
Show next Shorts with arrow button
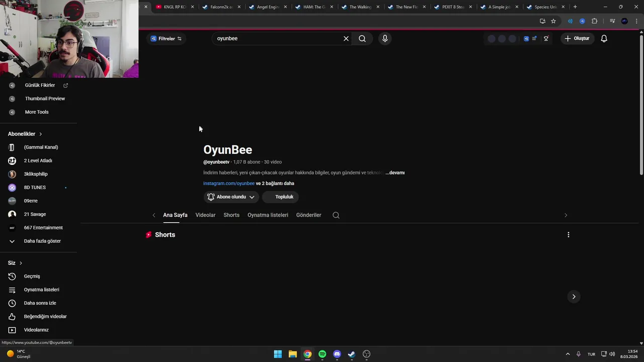point(574,297)
